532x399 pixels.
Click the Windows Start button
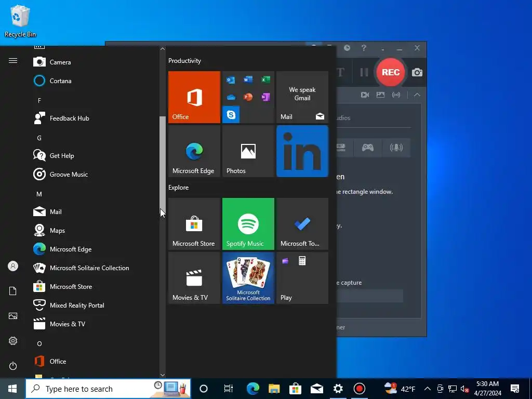pos(12,389)
